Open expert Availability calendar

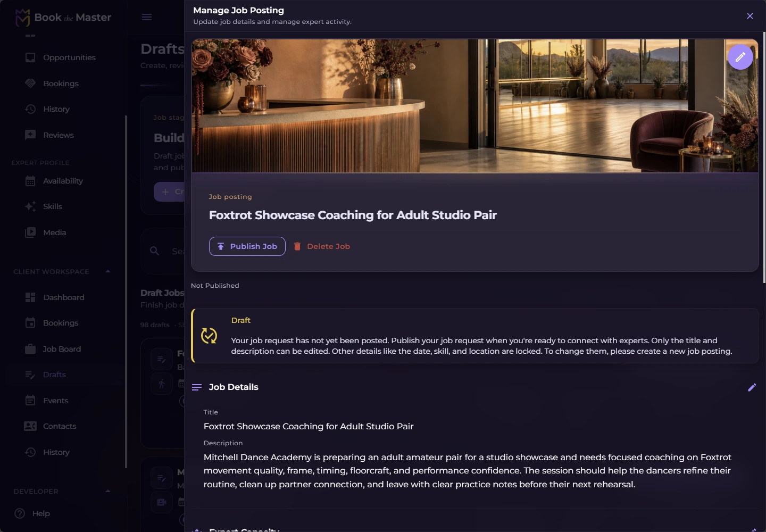[63, 181]
